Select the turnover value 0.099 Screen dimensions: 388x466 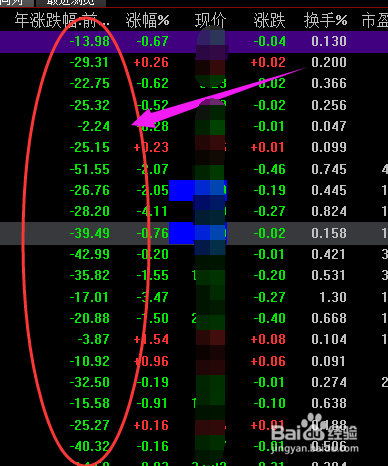pyautogui.click(x=329, y=147)
